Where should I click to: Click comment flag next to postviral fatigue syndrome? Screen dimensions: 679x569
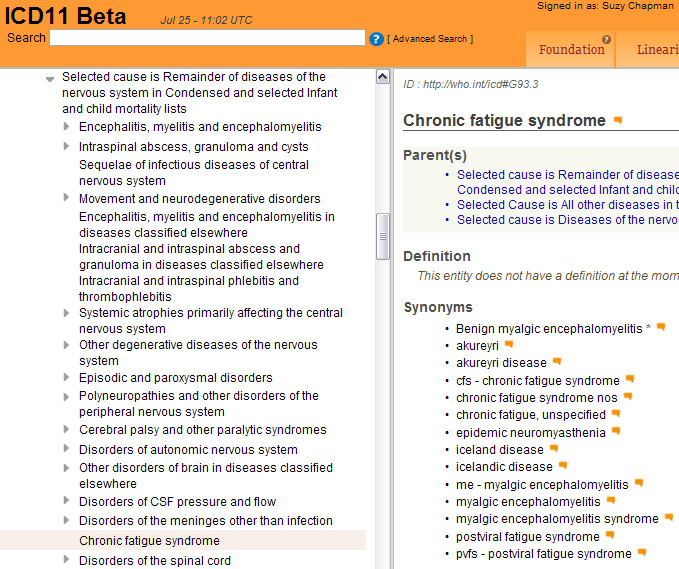coord(610,536)
